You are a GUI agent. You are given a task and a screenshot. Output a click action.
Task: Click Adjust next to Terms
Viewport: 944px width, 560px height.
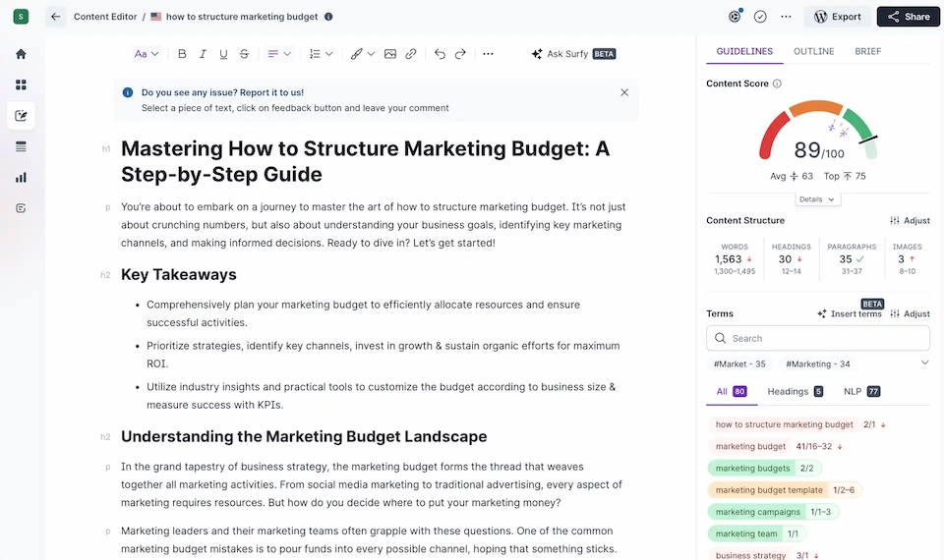910,314
